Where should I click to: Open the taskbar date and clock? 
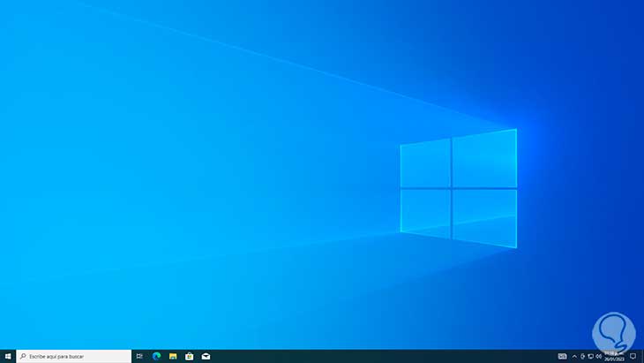pos(614,356)
